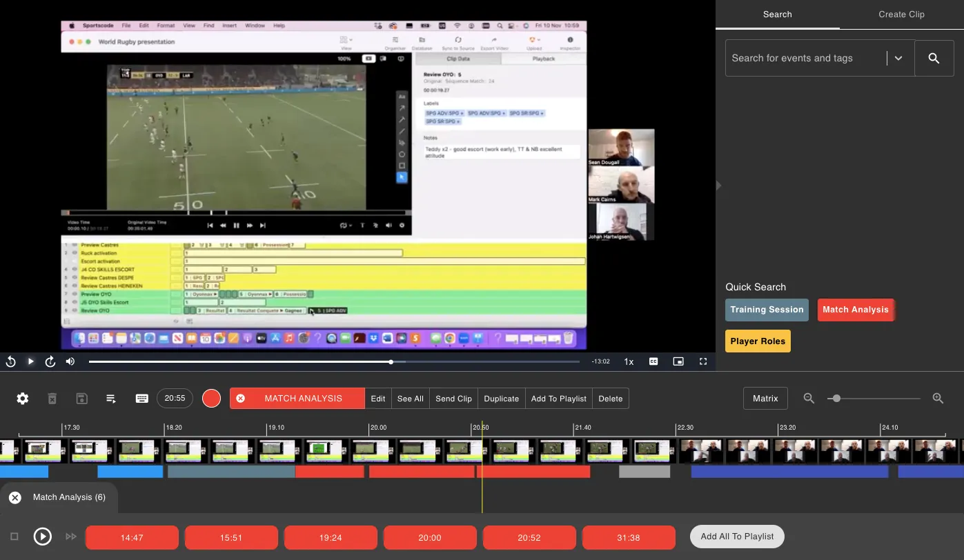Click the add-to-queue list icon in toolbar
The image size is (964, 560).
tap(110, 399)
